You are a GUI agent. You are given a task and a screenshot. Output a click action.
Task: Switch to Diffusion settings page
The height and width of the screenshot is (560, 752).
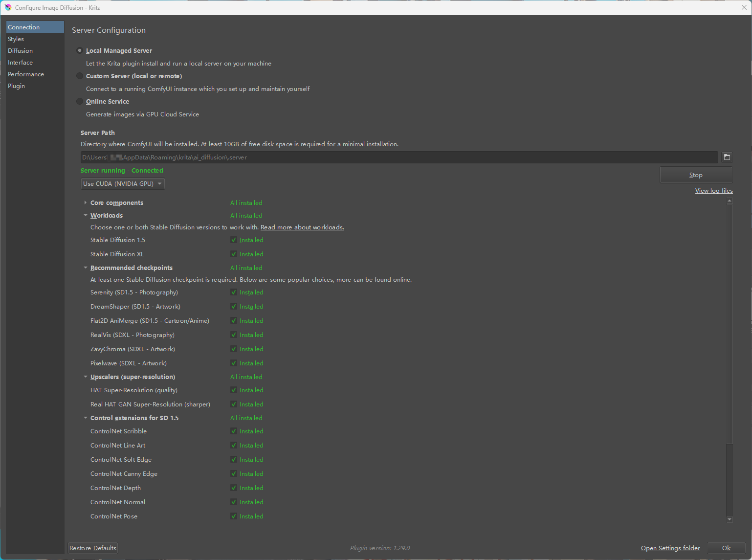click(35, 50)
